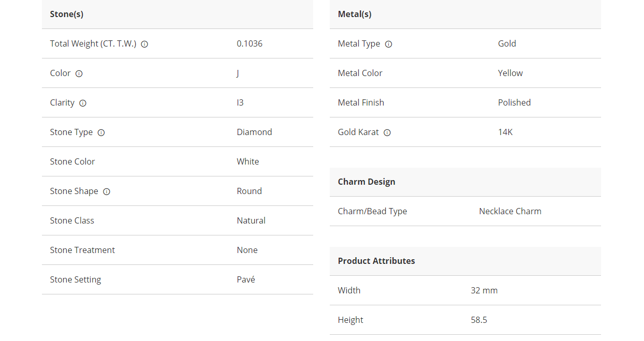Click the 0.1036 total weight value
The image size is (644, 341).
250,44
